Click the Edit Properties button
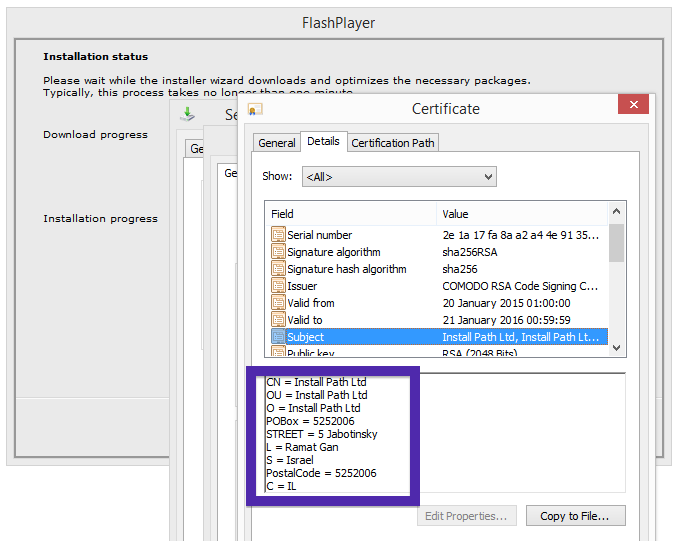Viewport: 685px width, 541px height. 467,516
